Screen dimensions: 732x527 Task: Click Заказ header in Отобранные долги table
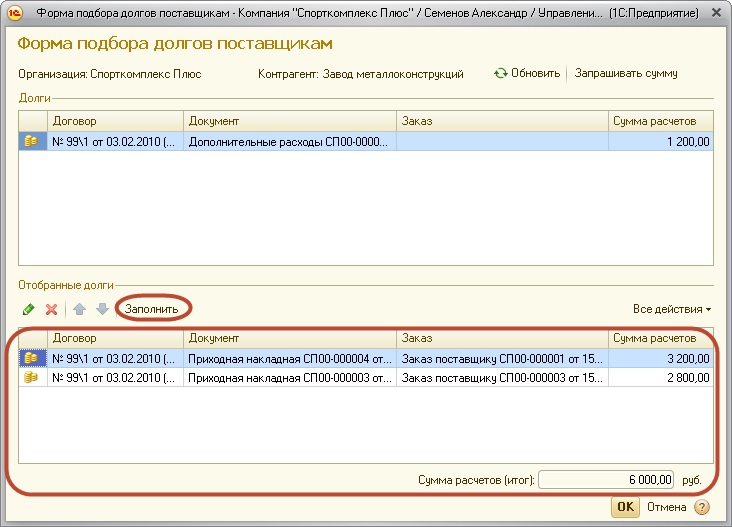pyautogui.click(x=502, y=338)
